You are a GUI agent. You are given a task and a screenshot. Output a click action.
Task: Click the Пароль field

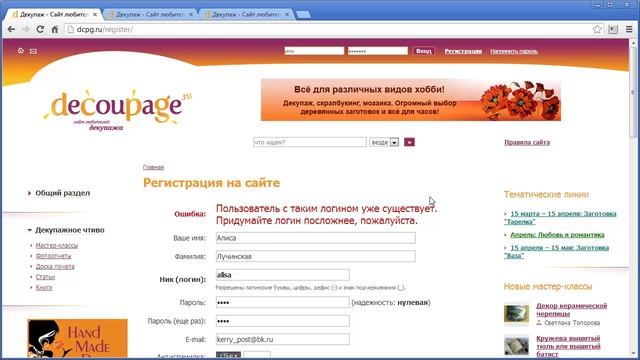tap(282, 302)
